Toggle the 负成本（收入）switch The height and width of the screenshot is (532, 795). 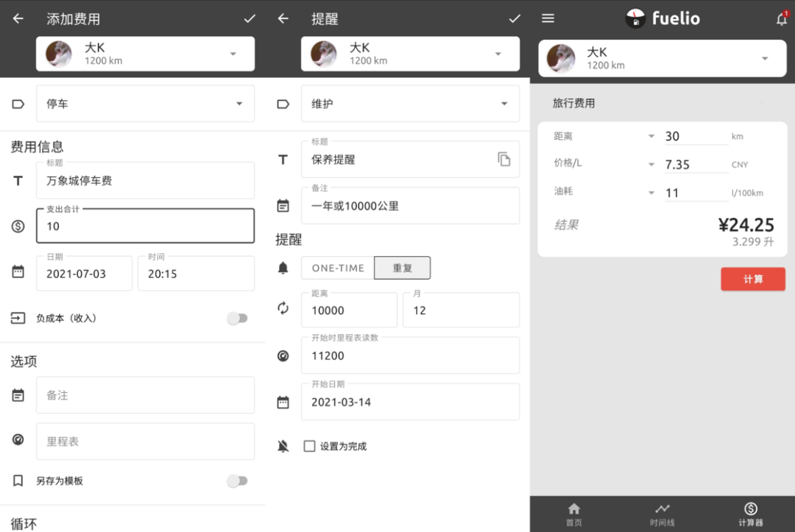tap(237, 319)
